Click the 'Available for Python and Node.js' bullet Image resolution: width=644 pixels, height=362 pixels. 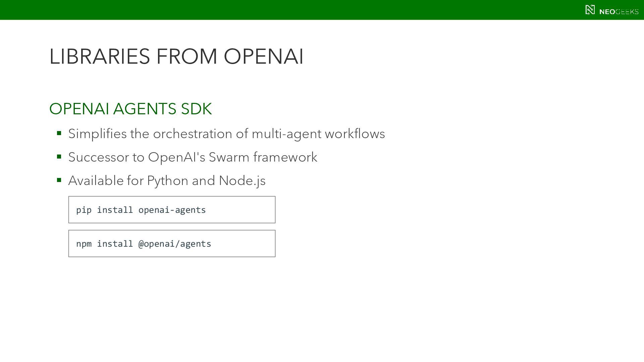point(167,181)
